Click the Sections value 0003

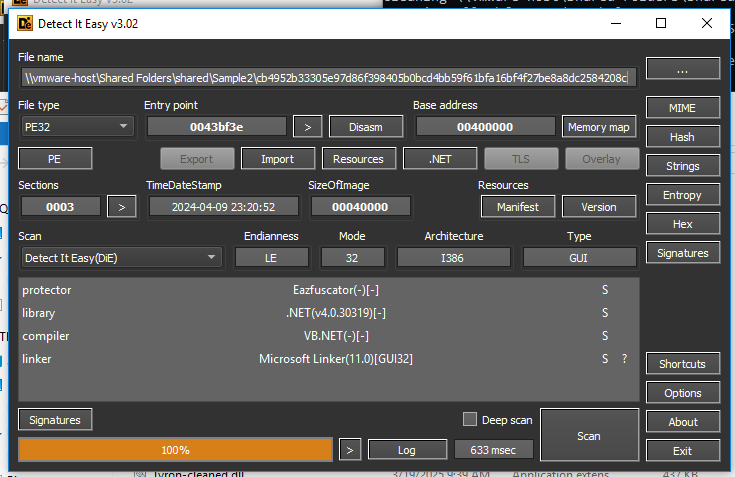coord(60,207)
